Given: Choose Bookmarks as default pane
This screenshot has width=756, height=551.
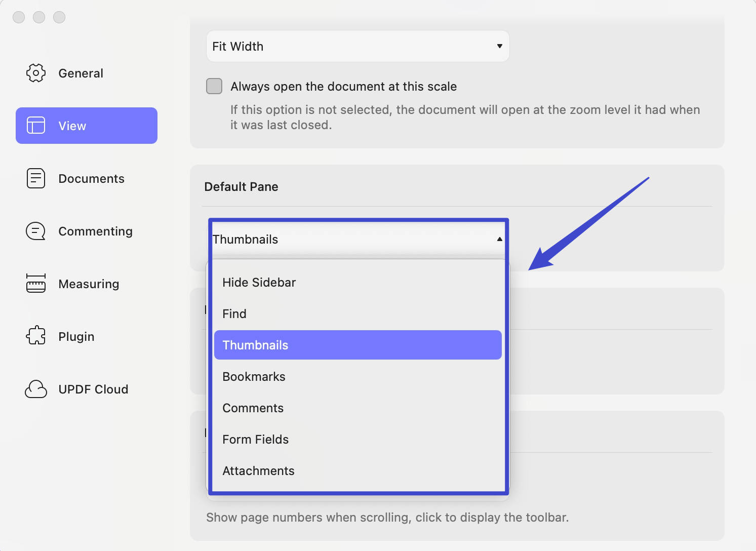Looking at the screenshot, I should click(x=357, y=376).
